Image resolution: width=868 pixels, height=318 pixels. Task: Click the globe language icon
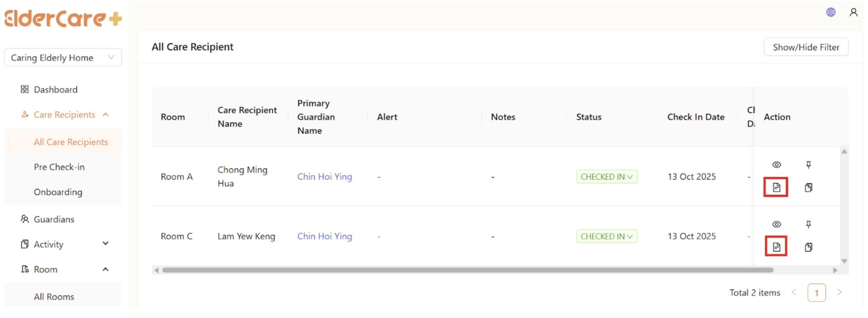[x=831, y=12]
